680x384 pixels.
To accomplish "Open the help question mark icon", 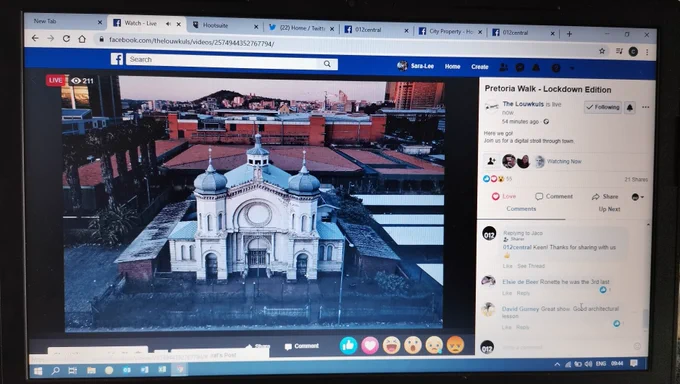I will coord(556,68).
